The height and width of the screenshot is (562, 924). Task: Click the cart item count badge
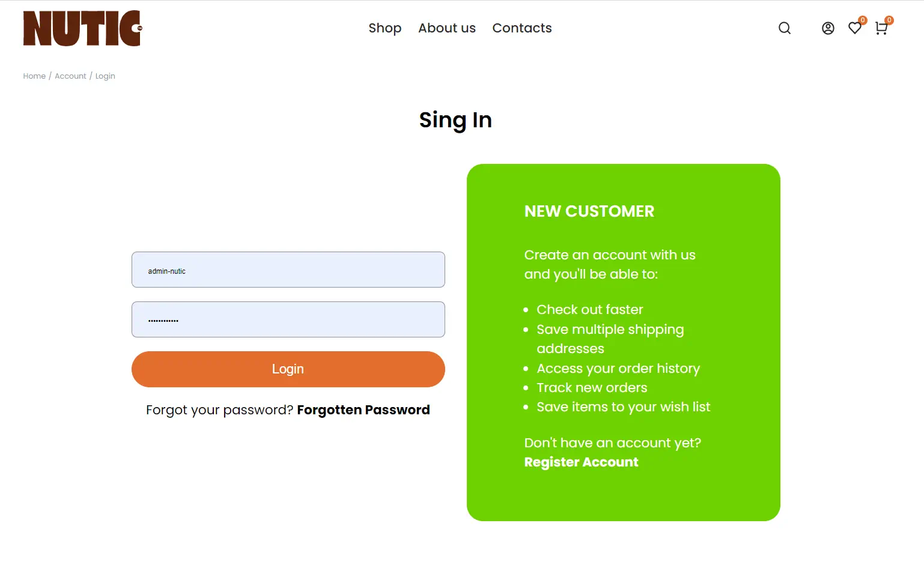[889, 20]
